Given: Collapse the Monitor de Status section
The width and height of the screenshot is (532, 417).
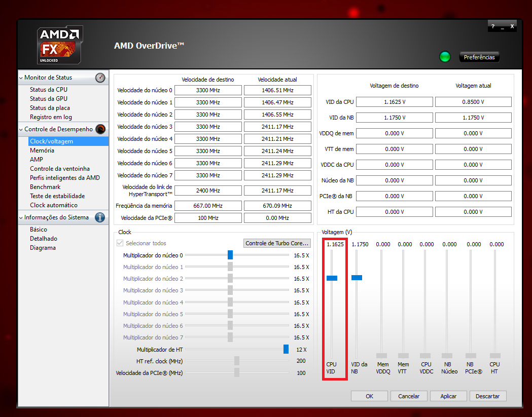Looking at the screenshot, I should pyautogui.click(x=21, y=78).
